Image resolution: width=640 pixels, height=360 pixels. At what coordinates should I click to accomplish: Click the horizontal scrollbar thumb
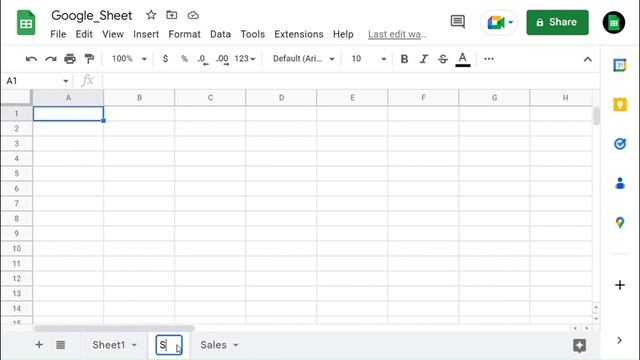tap(114, 328)
